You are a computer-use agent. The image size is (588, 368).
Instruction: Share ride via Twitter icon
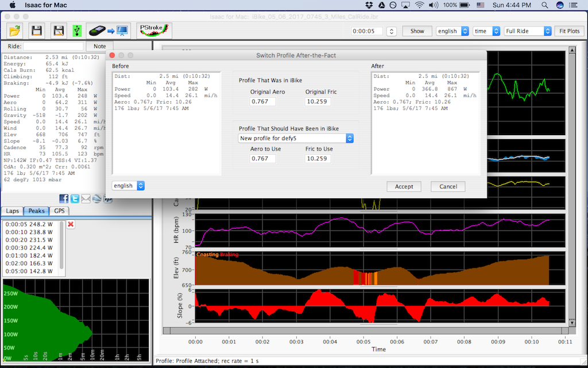75,198
